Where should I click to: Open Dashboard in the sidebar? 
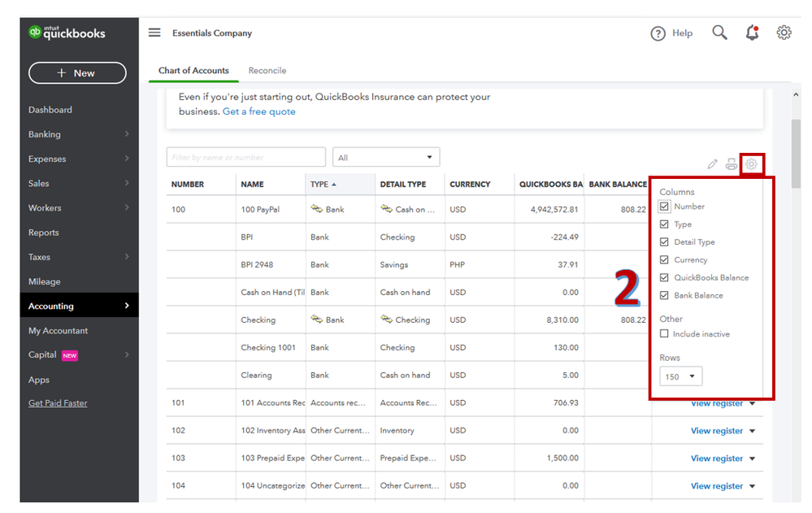[50, 110]
